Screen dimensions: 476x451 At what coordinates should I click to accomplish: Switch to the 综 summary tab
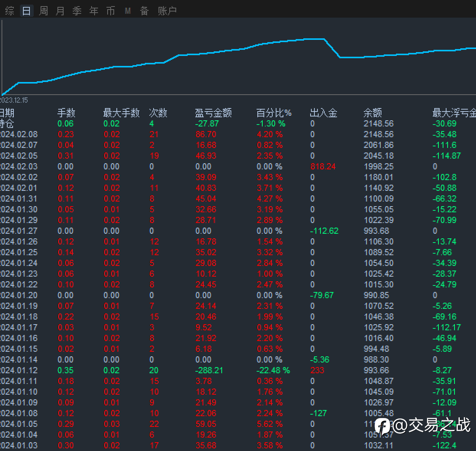(10, 11)
